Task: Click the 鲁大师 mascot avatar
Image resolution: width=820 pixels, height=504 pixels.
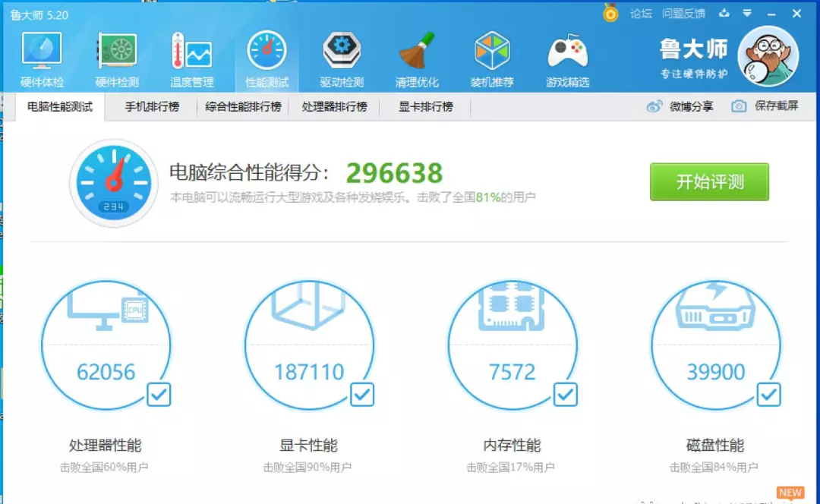Action: (768, 56)
